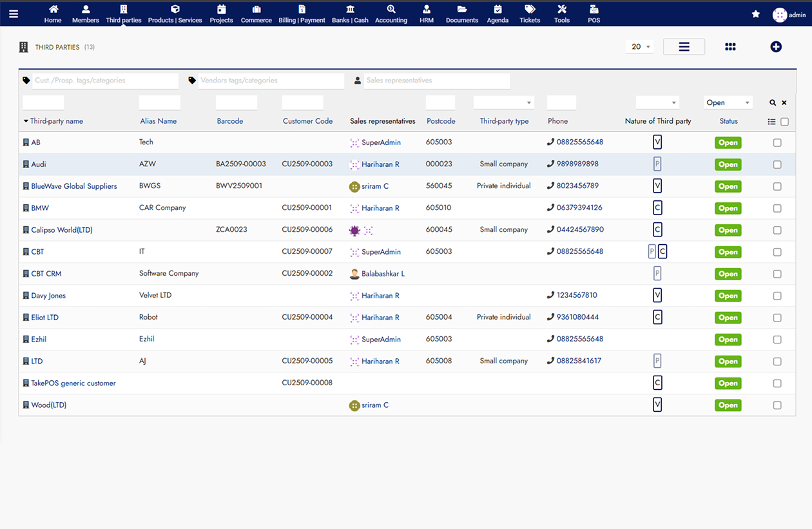Image resolution: width=812 pixels, height=529 pixels.
Task: Switch to list view icon
Action: (x=684, y=47)
